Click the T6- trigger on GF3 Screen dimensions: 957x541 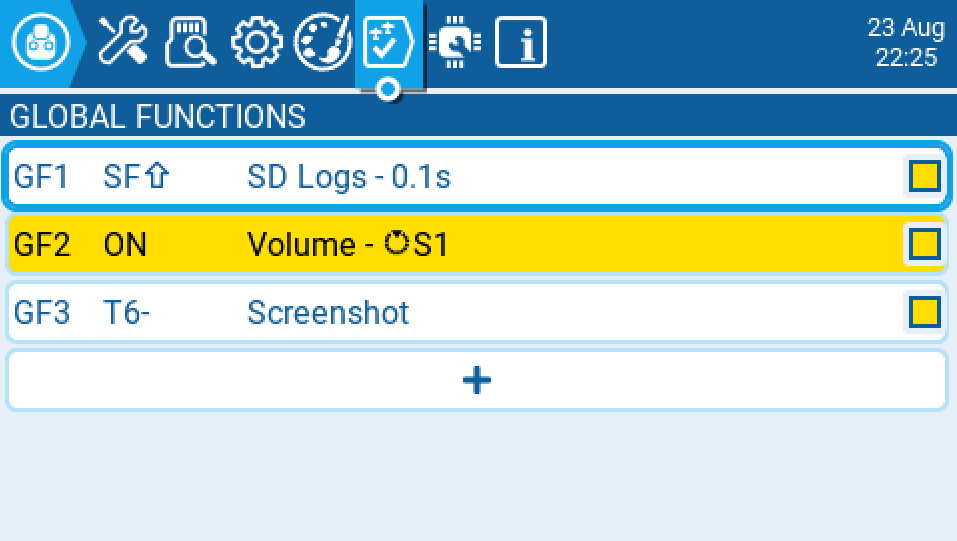point(127,312)
